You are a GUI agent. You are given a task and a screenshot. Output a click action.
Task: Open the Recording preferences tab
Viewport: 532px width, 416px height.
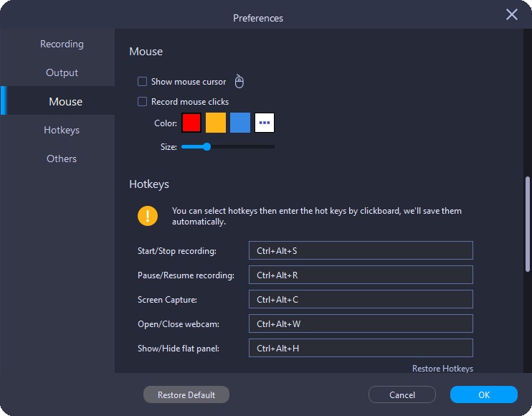click(62, 44)
